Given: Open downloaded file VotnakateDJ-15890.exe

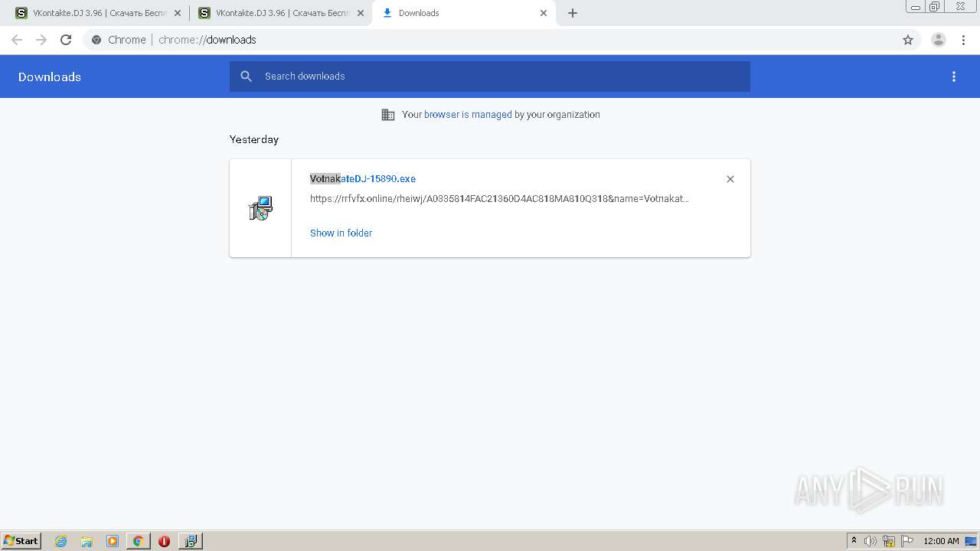Looking at the screenshot, I should (363, 178).
